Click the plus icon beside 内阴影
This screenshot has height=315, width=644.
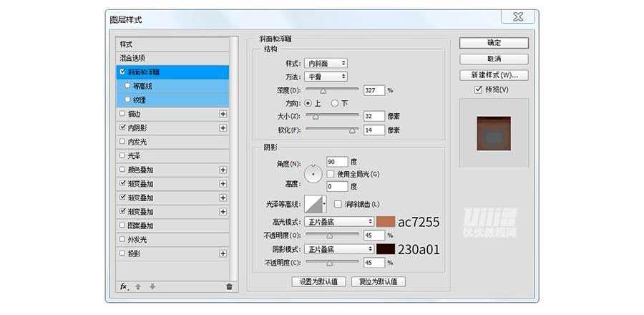(223, 127)
